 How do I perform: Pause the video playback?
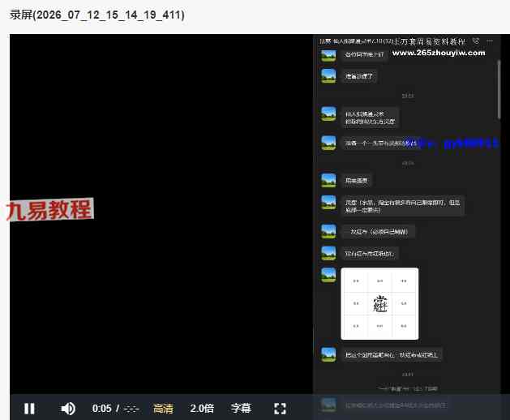[x=29, y=409]
